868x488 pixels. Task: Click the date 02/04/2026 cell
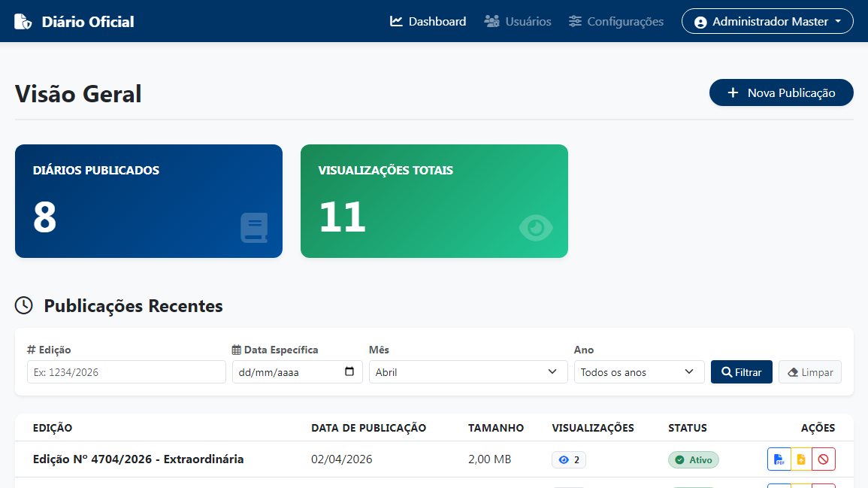pyautogui.click(x=341, y=459)
